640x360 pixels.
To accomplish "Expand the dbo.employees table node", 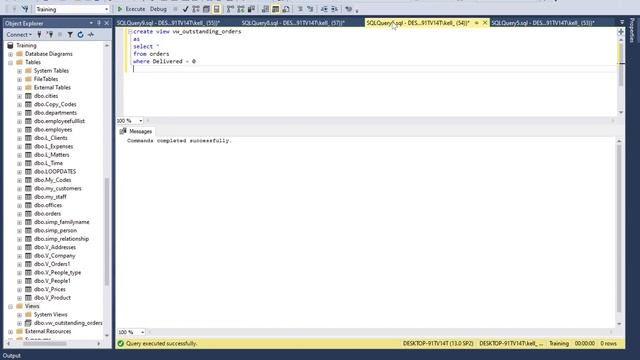I will [19, 130].
